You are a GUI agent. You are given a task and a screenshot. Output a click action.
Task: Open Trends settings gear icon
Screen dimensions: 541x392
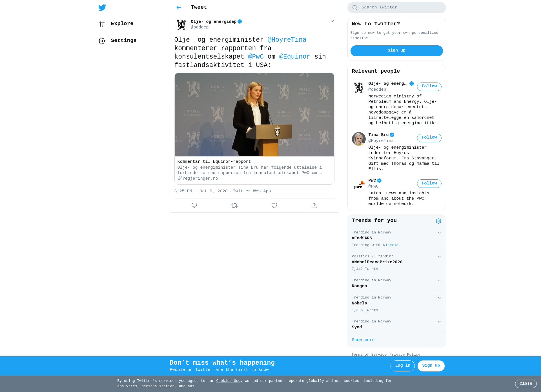[x=438, y=221]
